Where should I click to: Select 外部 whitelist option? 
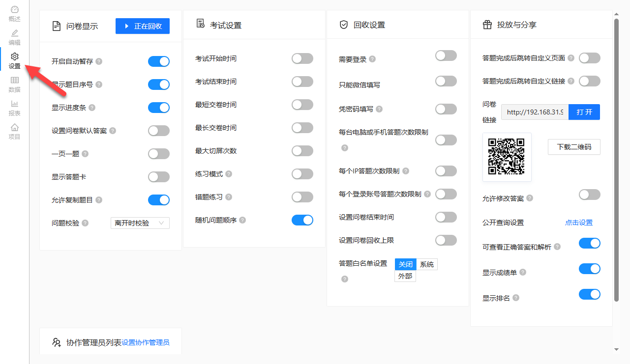click(x=405, y=276)
